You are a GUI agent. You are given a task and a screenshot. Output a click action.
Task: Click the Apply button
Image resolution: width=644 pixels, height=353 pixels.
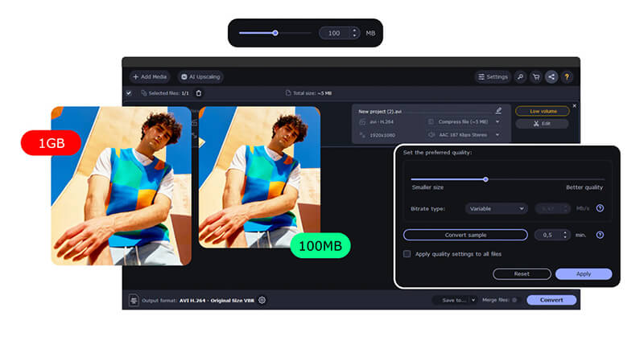(584, 273)
